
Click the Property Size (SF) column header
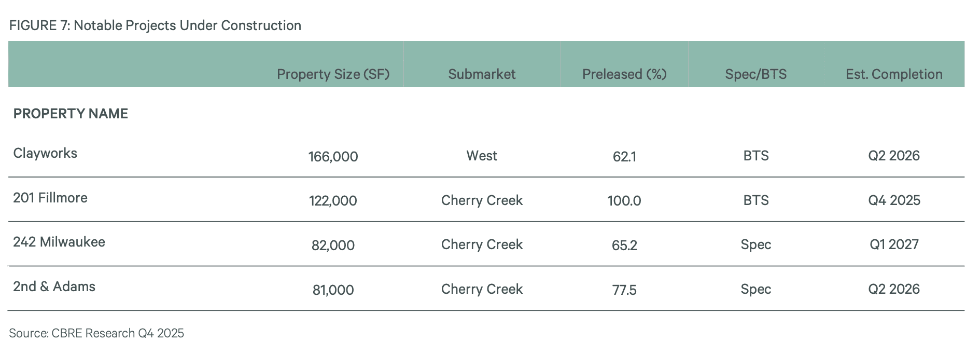click(x=333, y=74)
